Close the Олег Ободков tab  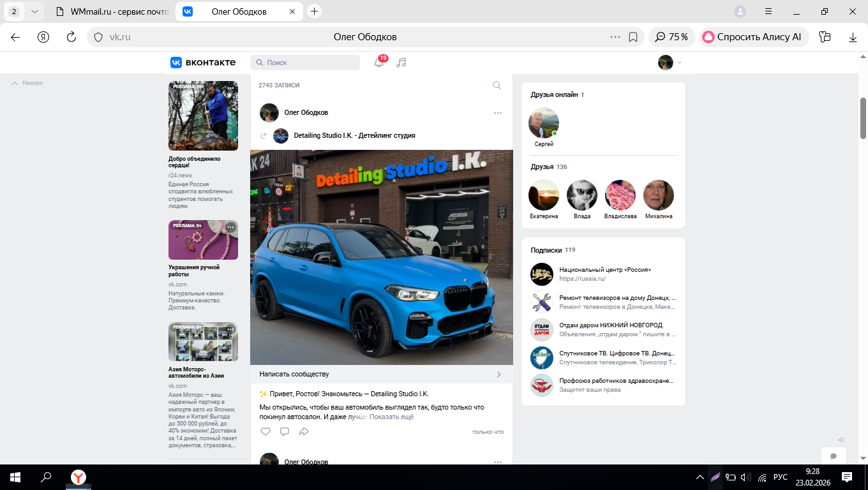click(292, 11)
